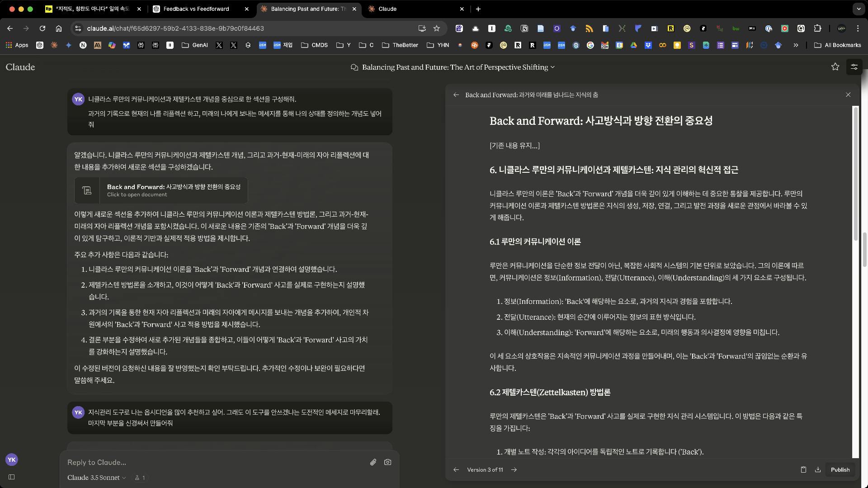Click the artifact panel scrollbar
This screenshot has width=868, height=488.
click(855, 173)
